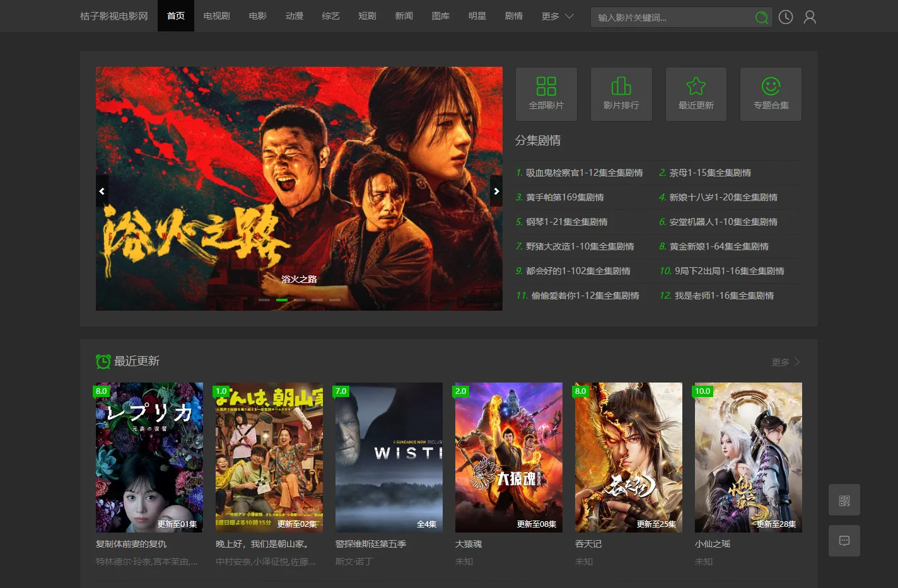This screenshot has width=898, height=588.
Task: Select the active second carousel indicator
Action: coord(282,300)
